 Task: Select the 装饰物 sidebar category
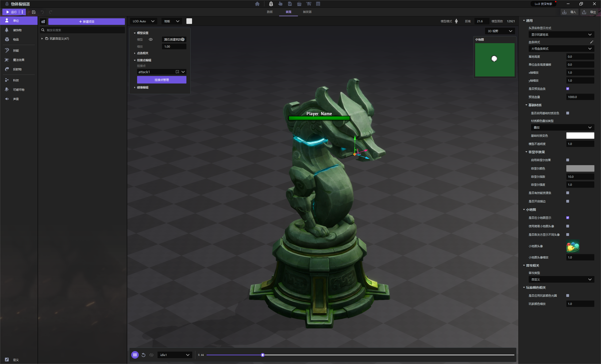tap(19, 30)
